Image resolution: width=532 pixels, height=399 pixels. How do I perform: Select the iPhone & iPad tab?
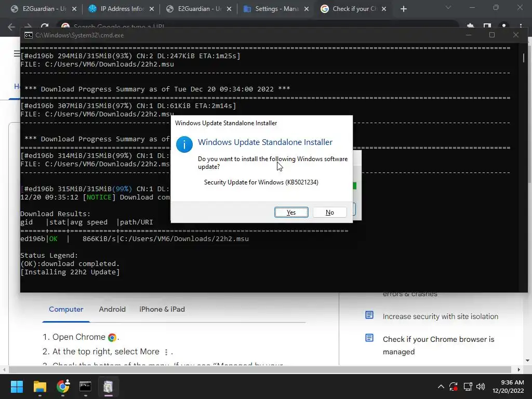click(x=162, y=309)
